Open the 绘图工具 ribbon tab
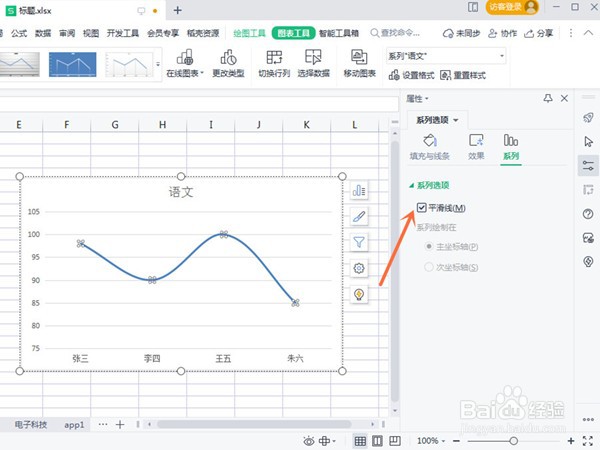 click(249, 33)
